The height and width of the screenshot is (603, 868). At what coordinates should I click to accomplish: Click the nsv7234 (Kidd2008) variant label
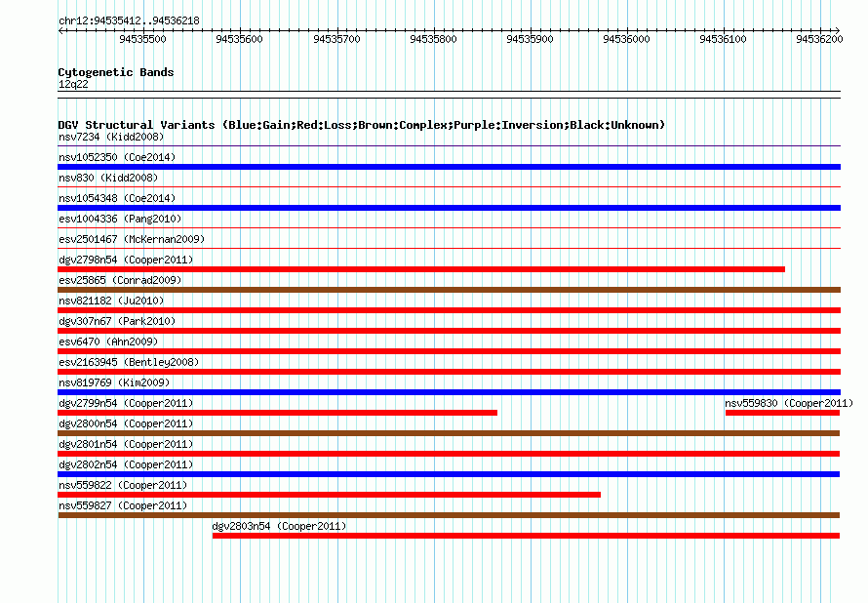[111, 137]
